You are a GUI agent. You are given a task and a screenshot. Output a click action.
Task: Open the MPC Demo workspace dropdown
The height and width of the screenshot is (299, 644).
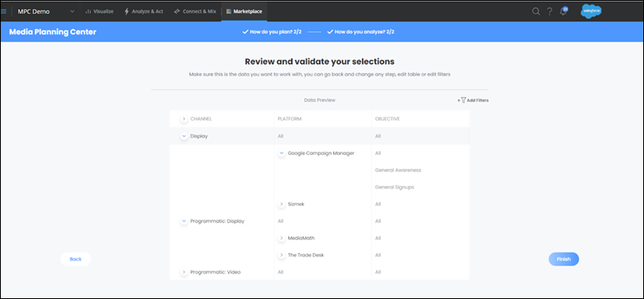tap(45, 11)
